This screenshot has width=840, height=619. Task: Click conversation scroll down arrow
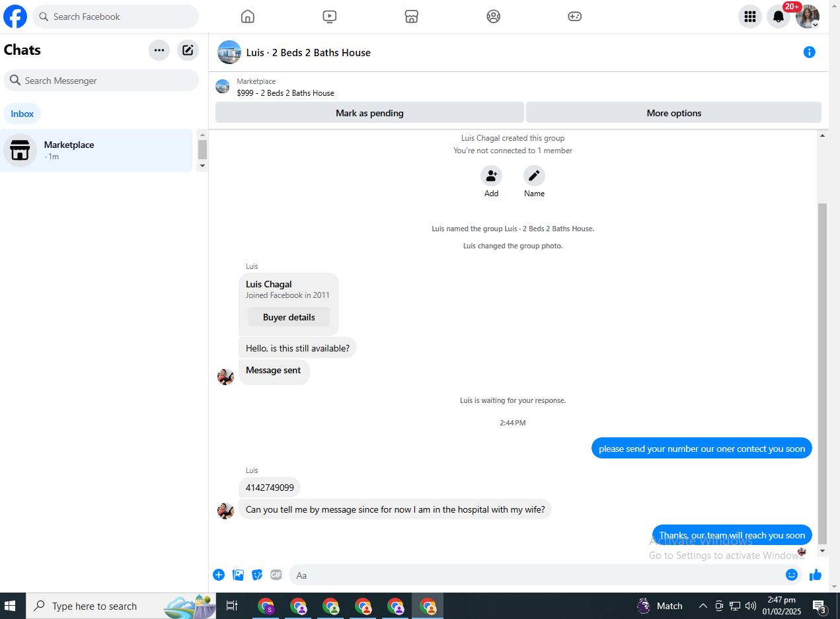point(822,551)
